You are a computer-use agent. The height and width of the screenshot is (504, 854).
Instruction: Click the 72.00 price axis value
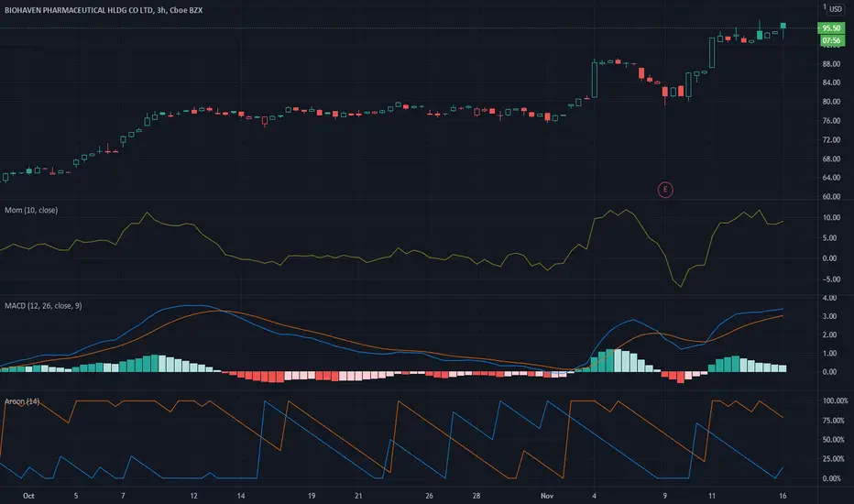pyautogui.click(x=831, y=140)
